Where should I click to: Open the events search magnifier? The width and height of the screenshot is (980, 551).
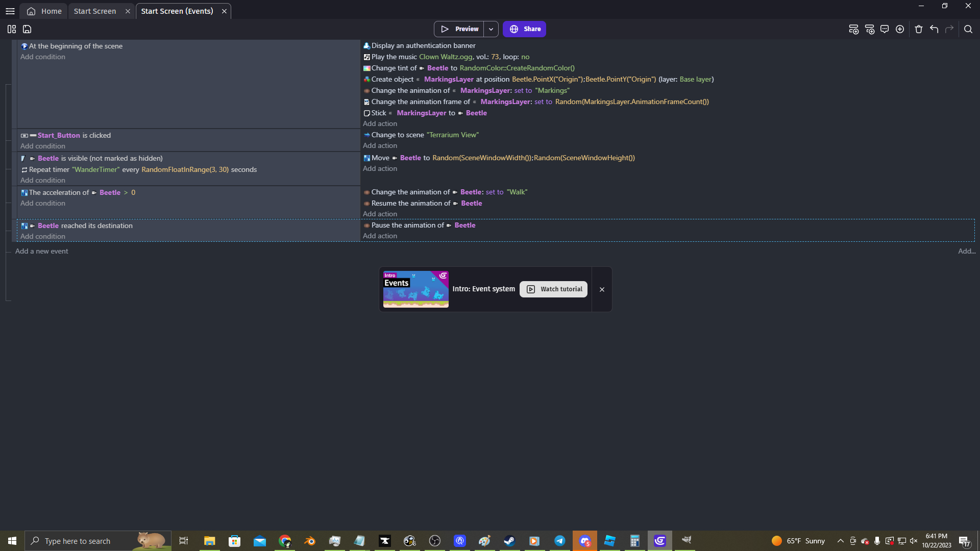point(968,29)
